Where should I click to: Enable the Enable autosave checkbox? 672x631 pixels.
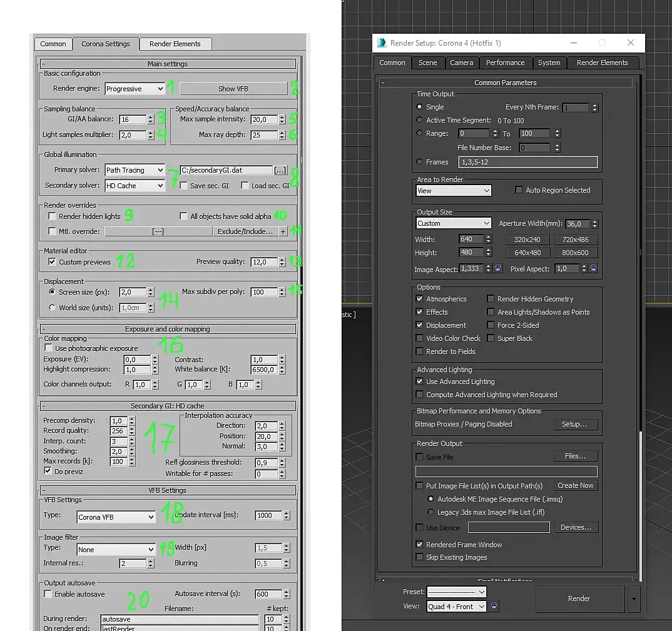[x=48, y=593]
